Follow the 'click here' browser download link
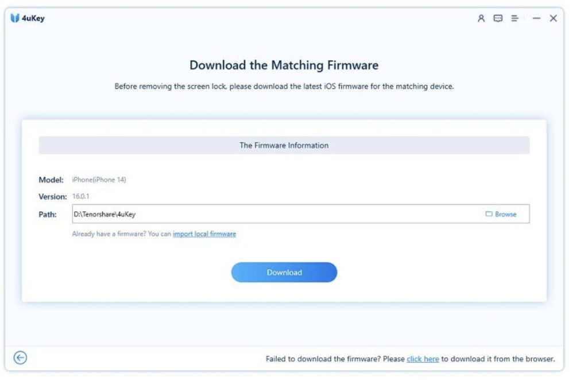Image resolution: width=588 pixels, height=380 pixels. click(x=423, y=359)
